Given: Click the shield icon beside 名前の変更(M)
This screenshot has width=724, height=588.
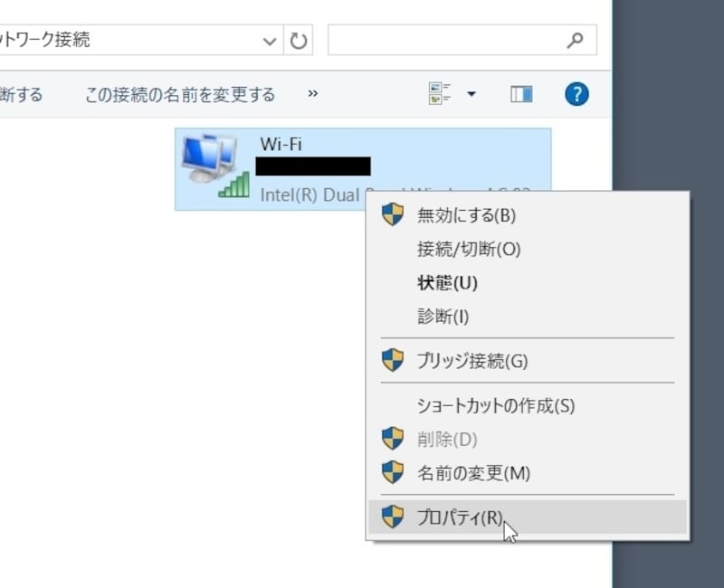Looking at the screenshot, I should [x=393, y=473].
